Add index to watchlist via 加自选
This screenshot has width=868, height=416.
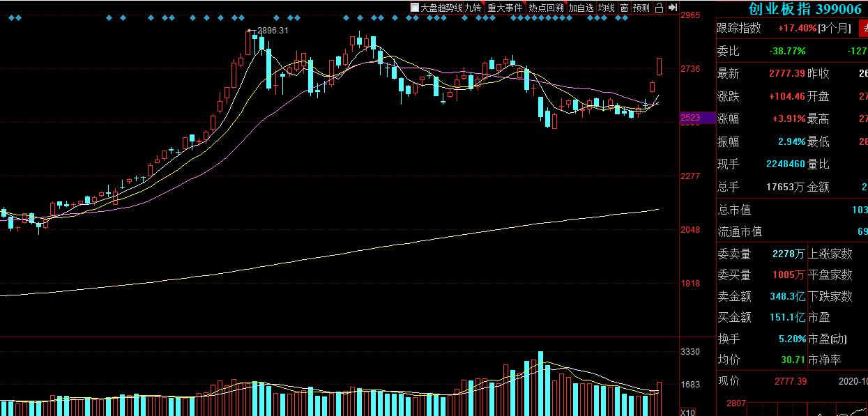581,8
